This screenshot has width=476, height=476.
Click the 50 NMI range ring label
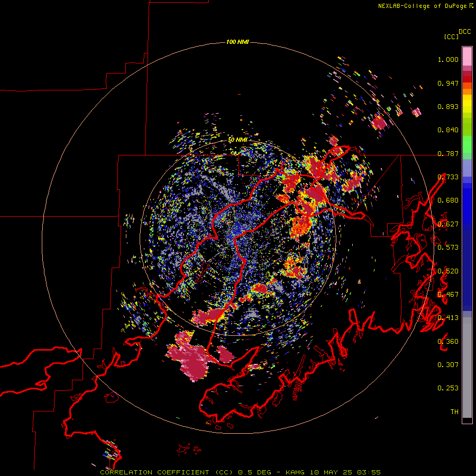click(237, 140)
